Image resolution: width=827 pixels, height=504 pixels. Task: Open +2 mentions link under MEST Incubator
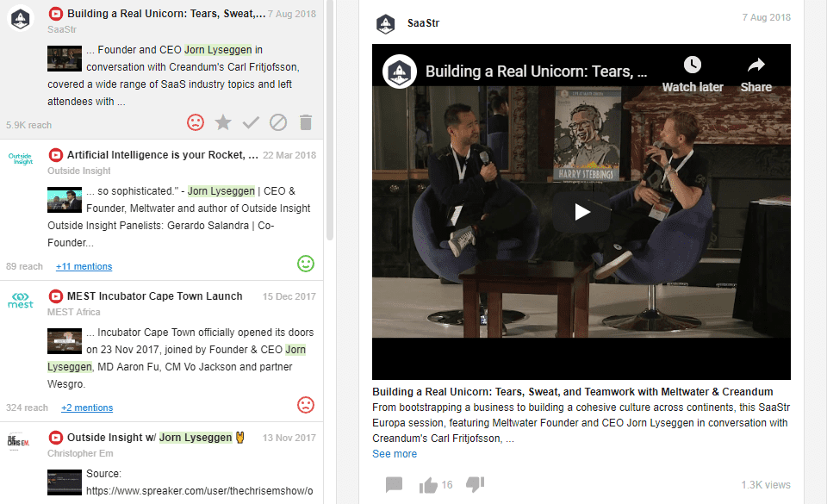tap(87, 408)
